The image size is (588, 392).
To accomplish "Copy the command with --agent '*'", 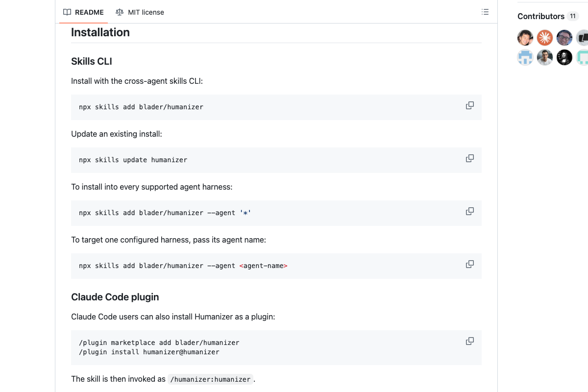I will (469, 211).
